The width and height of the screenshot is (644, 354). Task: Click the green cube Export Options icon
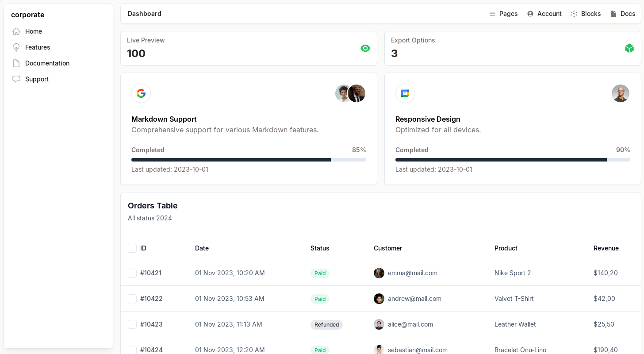tap(629, 48)
